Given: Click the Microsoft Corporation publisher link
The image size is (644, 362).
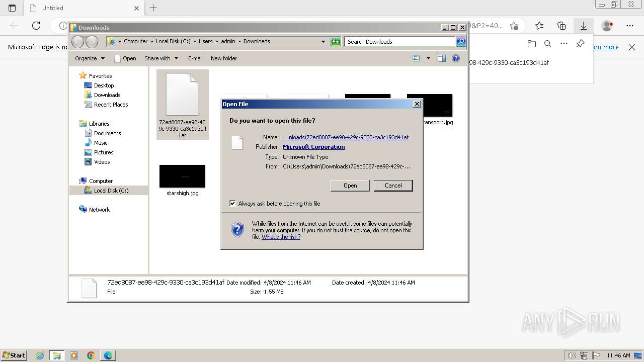Looking at the screenshot, I should pos(314,147).
